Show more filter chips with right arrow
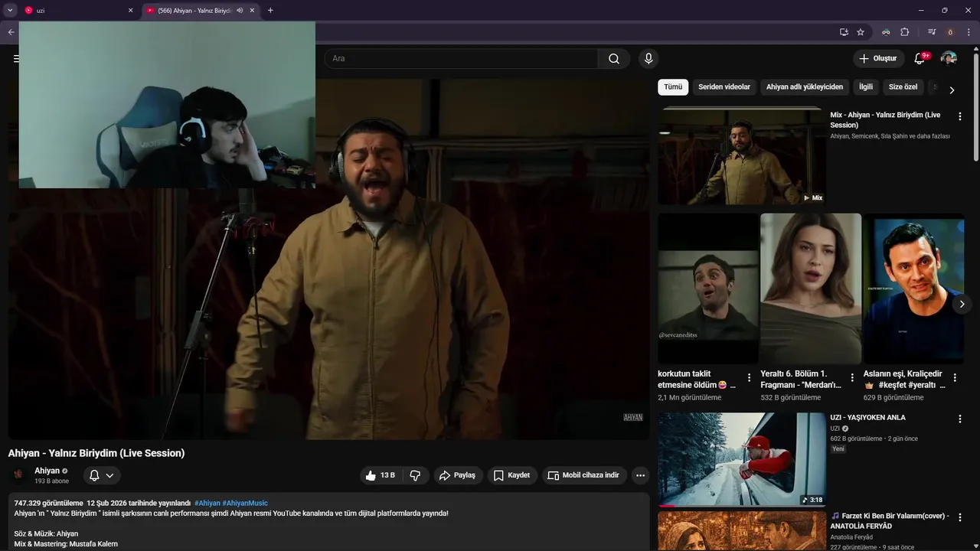980x551 pixels. 952,90
